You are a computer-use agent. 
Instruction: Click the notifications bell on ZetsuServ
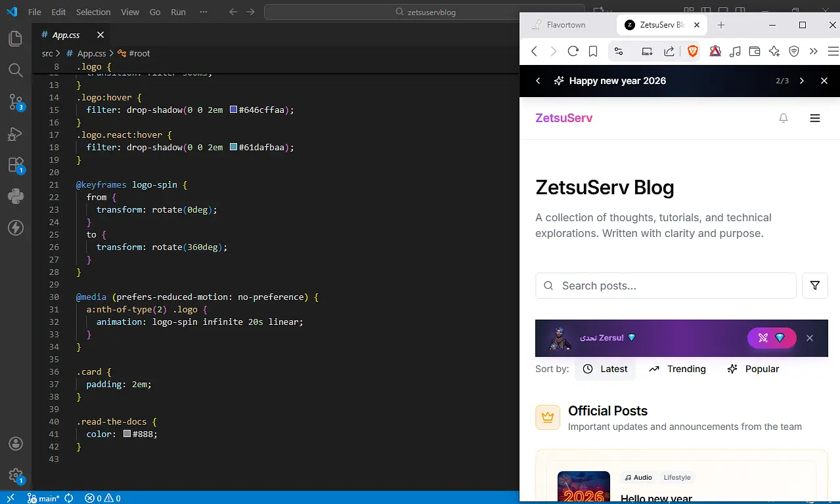(x=783, y=118)
